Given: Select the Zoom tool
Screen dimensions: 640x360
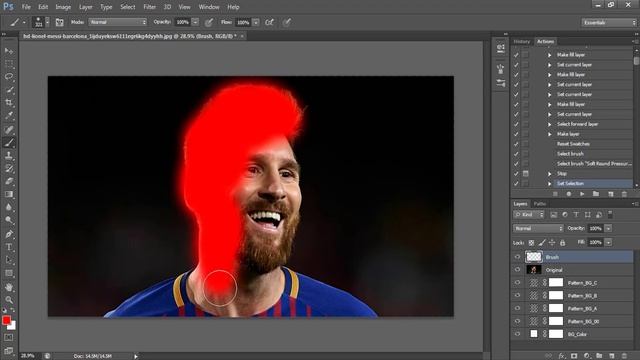Looking at the screenshot, I should tap(9, 300).
